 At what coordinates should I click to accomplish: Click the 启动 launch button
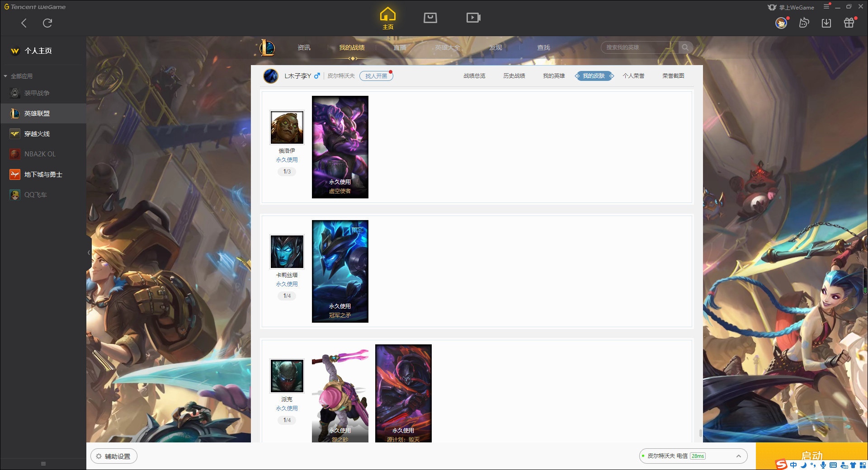[811, 456]
